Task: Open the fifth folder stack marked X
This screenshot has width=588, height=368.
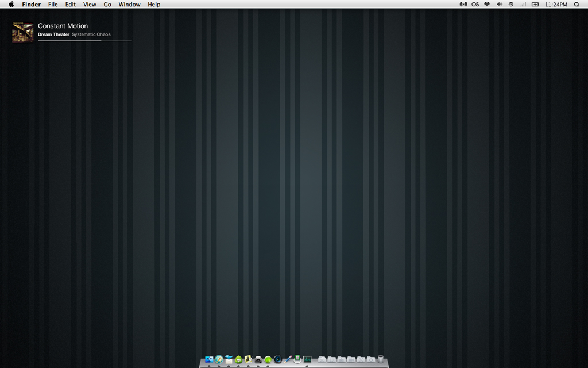Action: pyautogui.click(x=361, y=359)
